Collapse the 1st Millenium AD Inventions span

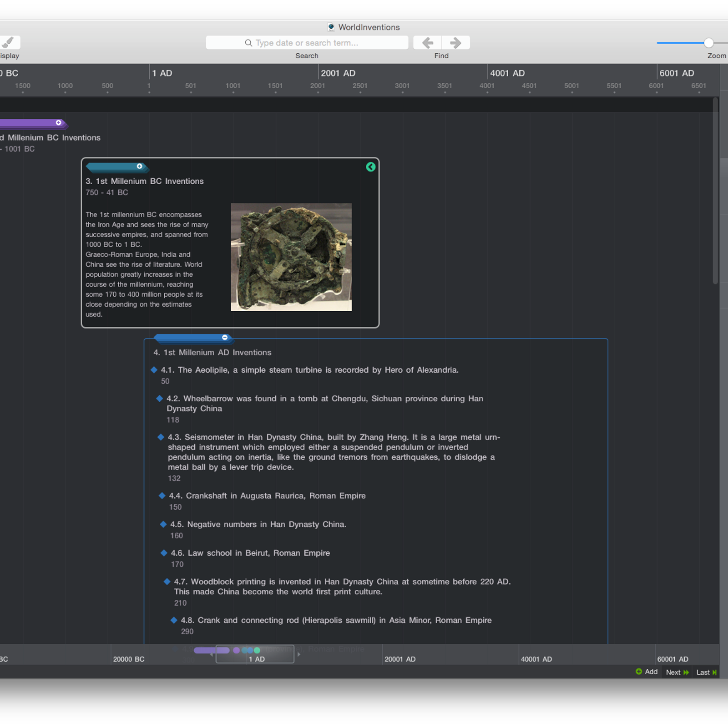[225, 338]
